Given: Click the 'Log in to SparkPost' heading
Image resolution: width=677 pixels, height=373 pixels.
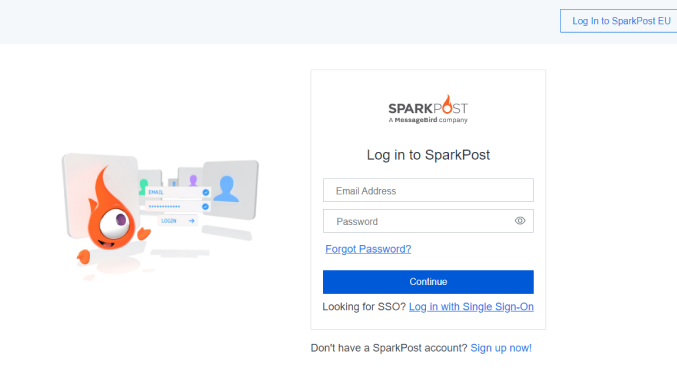Looking at the screenshot, I should [x=428, y=155].
